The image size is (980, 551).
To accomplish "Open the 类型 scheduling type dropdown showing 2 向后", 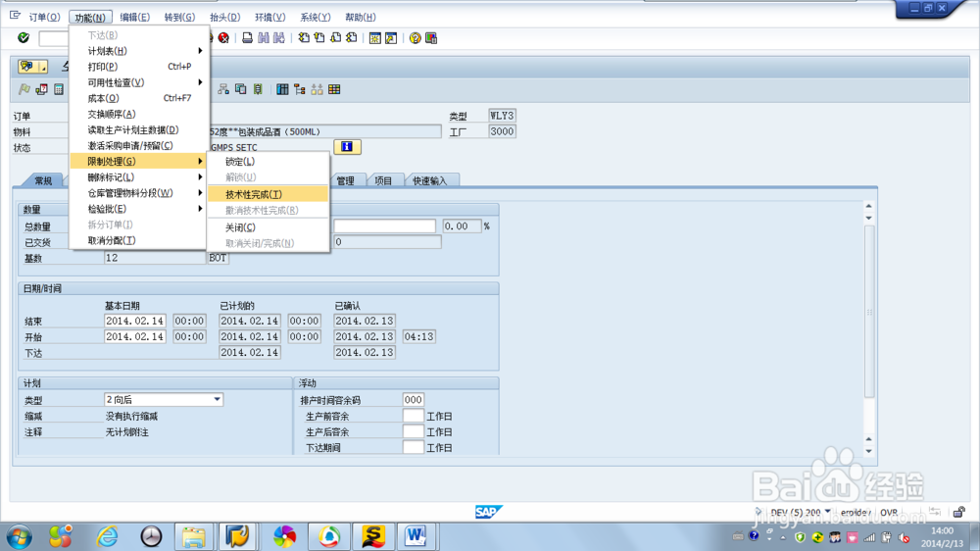I will coord(217,400).
